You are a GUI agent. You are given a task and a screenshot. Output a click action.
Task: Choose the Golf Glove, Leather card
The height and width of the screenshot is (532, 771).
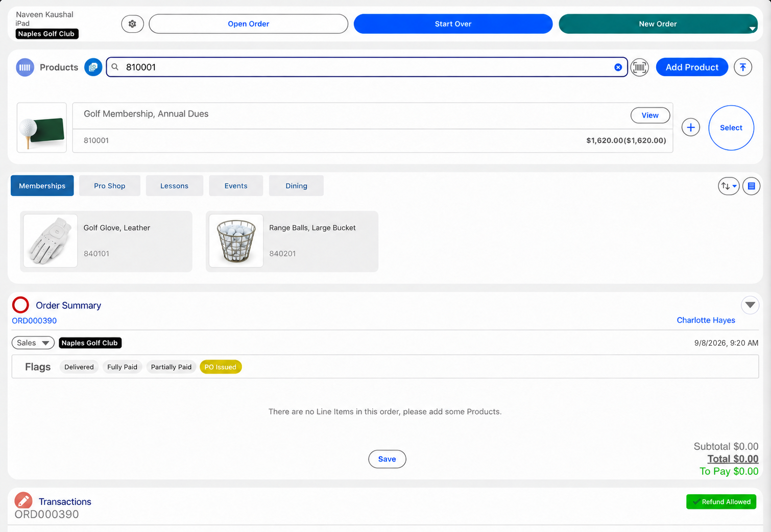click(x=106, y=241)
